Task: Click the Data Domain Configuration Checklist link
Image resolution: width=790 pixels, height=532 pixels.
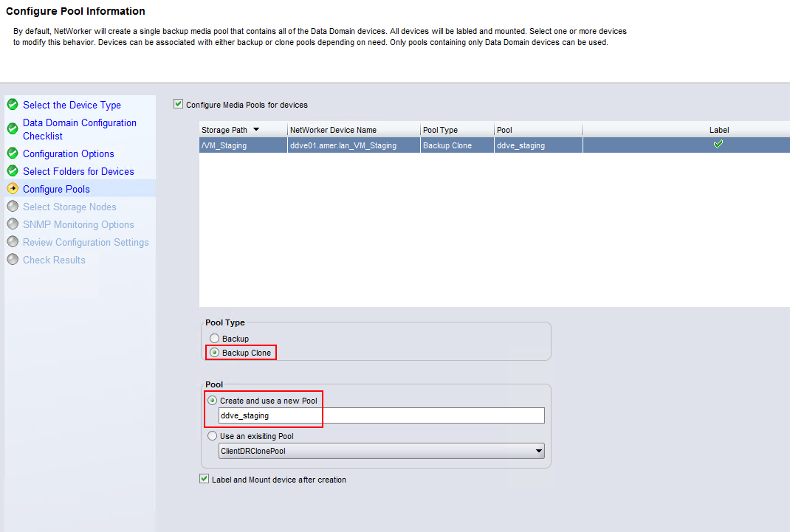Action: [79, 128]
